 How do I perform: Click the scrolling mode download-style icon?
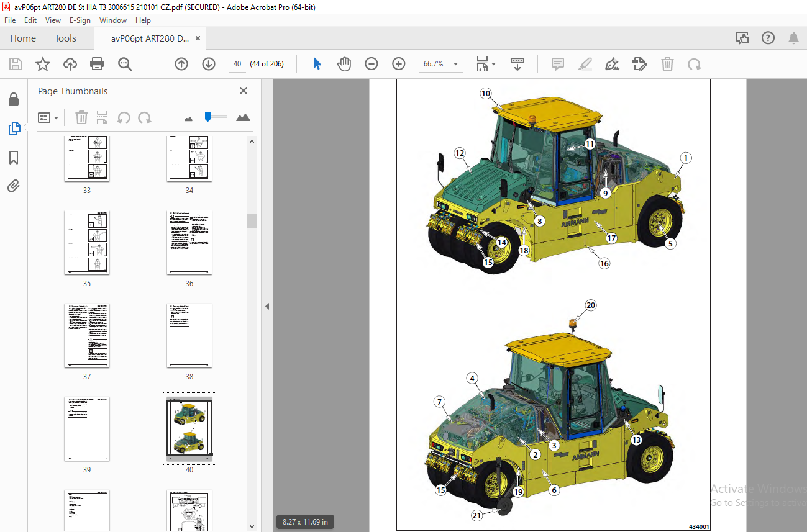coord(517,64)
